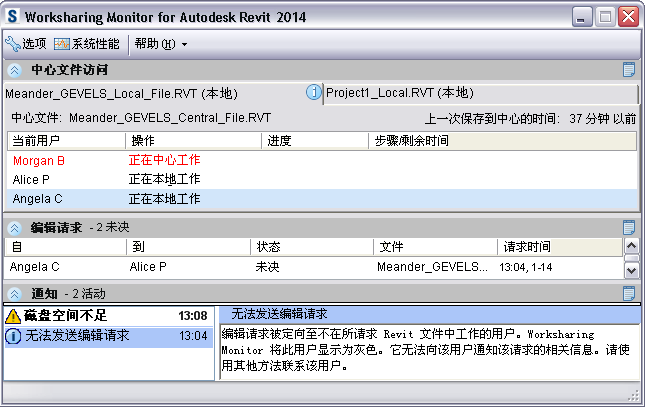Select the Alice P user row
645x407 pixels.
click(322, 179)
